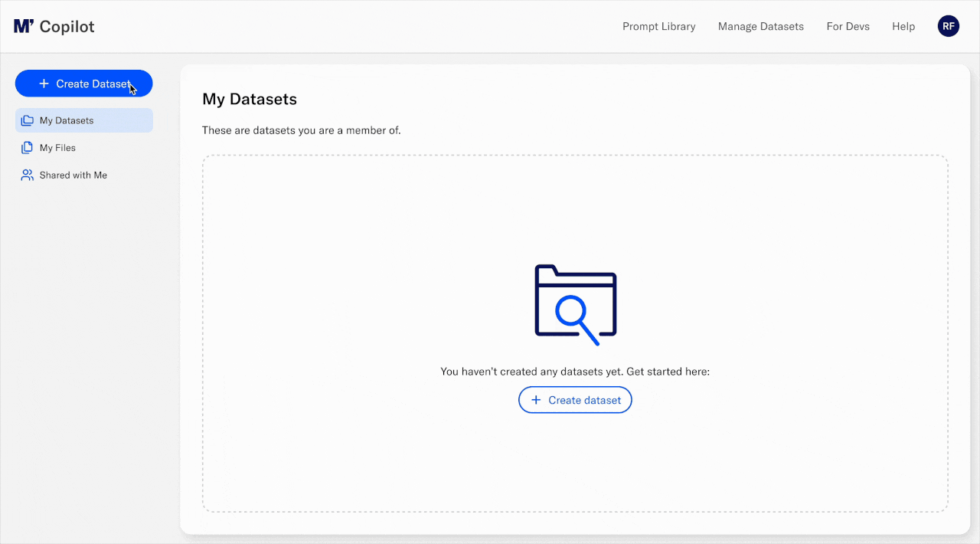Click the My Files document icon
980x544 pixels.
click(26, 147)
